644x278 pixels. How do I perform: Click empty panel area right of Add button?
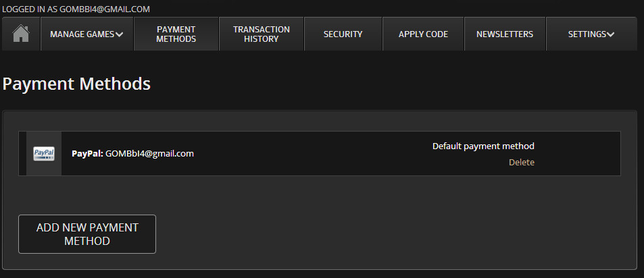pyautogui.click(x=392, y=234)
